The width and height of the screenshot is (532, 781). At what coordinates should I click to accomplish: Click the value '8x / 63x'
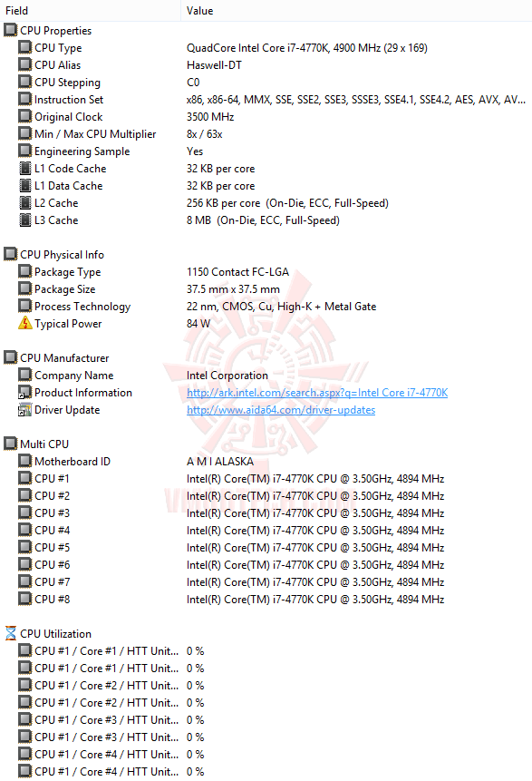click(205, 134)
